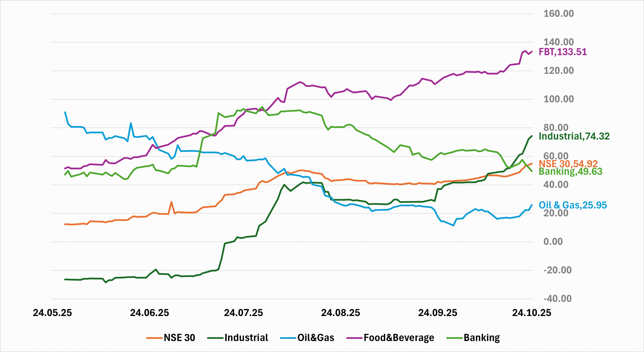This screenshot has height=352, width=644.
Task: Select the Industrial,74.32 data label
Action: click(574, 136)
